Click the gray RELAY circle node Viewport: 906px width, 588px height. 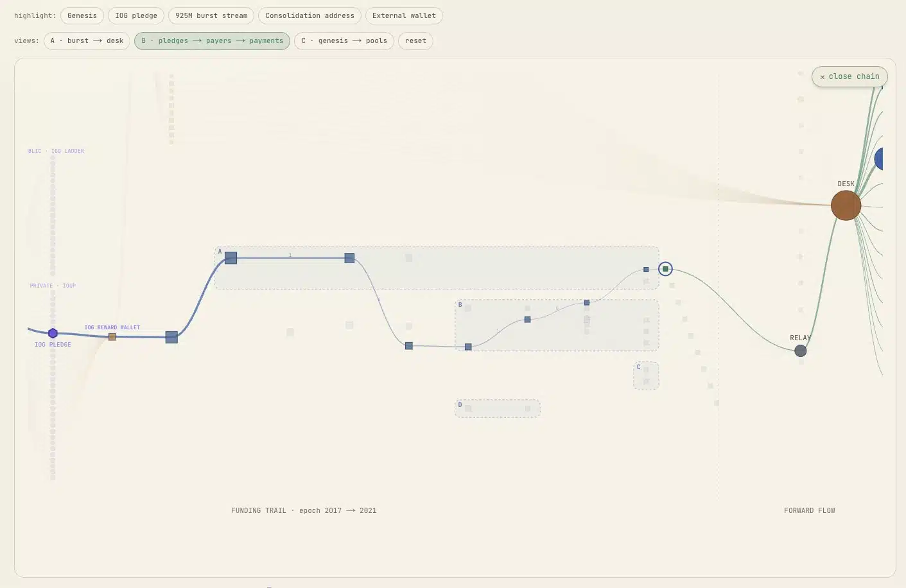(x=800, y=350)
